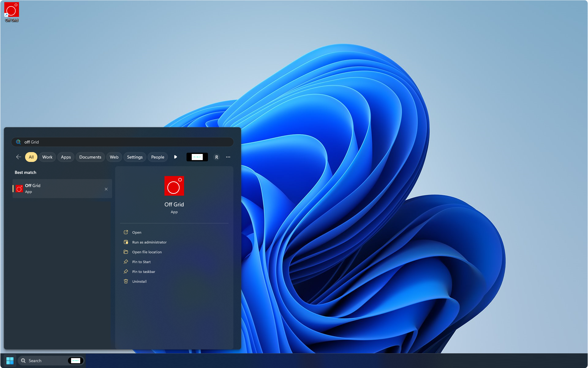Select Open file location
Image resolution: width=588 pixels, height=368 pixels.
[x=147, y=252]
